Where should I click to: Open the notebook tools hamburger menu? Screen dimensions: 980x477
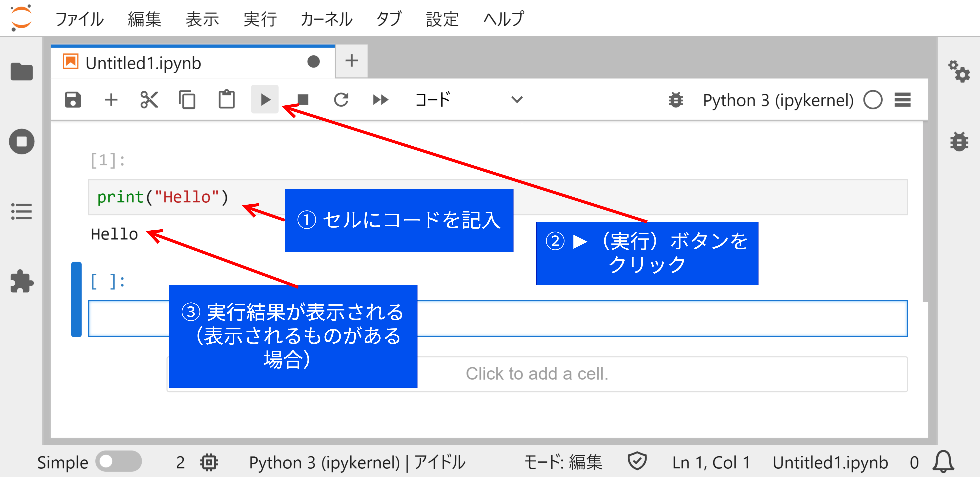pyautogui.click(x=903, y=100)
